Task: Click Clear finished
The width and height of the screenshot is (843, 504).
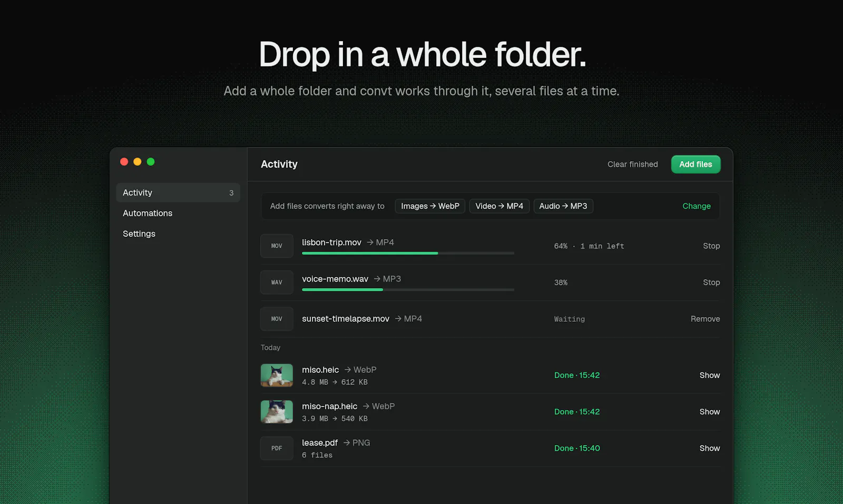Action: [632, 164]
